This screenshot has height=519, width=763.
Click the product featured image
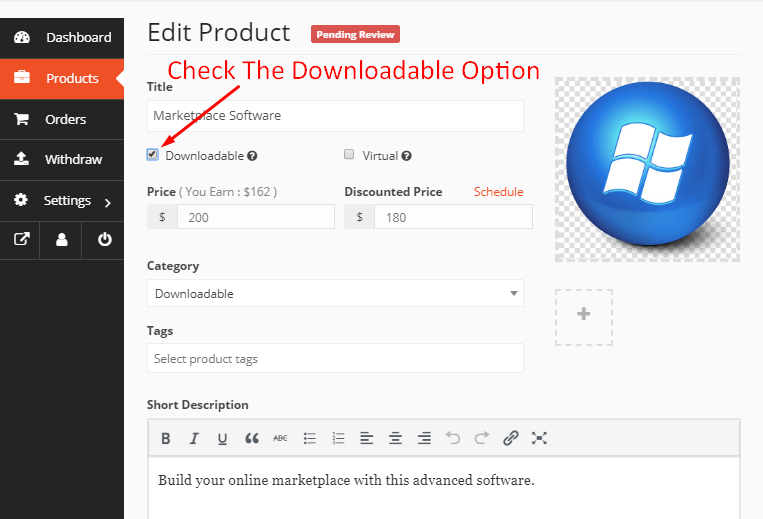647,169
